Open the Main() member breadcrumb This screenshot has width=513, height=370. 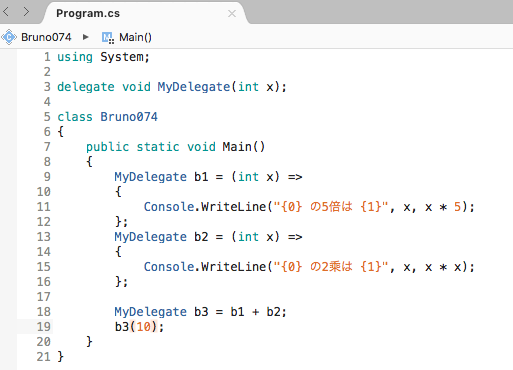pyautogui.click(x=135, y=37)
